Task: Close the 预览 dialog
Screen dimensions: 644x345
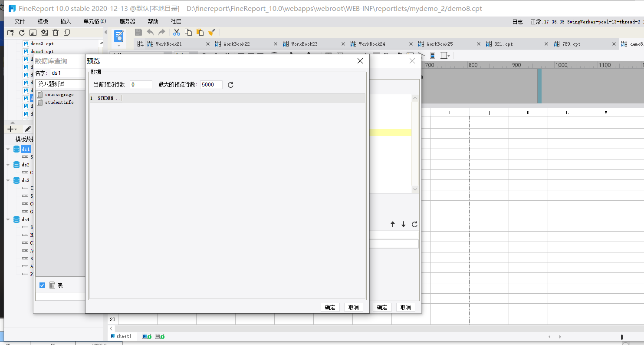Action: coord(360,61)
